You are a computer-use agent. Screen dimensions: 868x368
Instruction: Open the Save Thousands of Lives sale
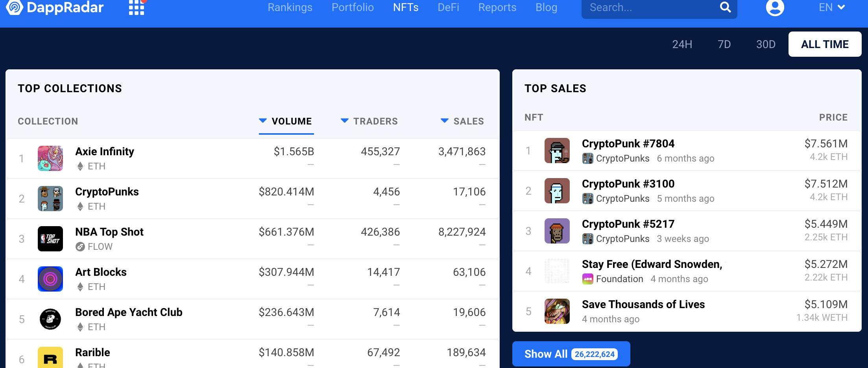[x=643, y=305]
